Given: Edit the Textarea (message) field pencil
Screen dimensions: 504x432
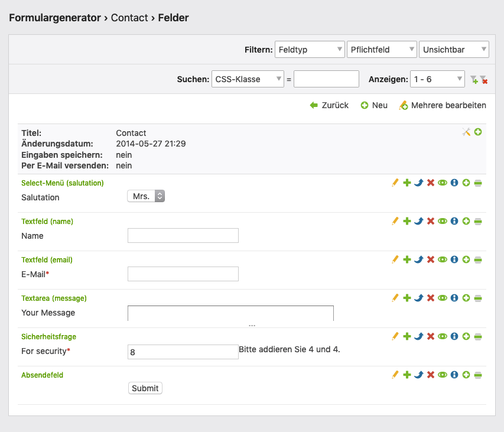Looking at the screenshot, I should click(395, 298).
